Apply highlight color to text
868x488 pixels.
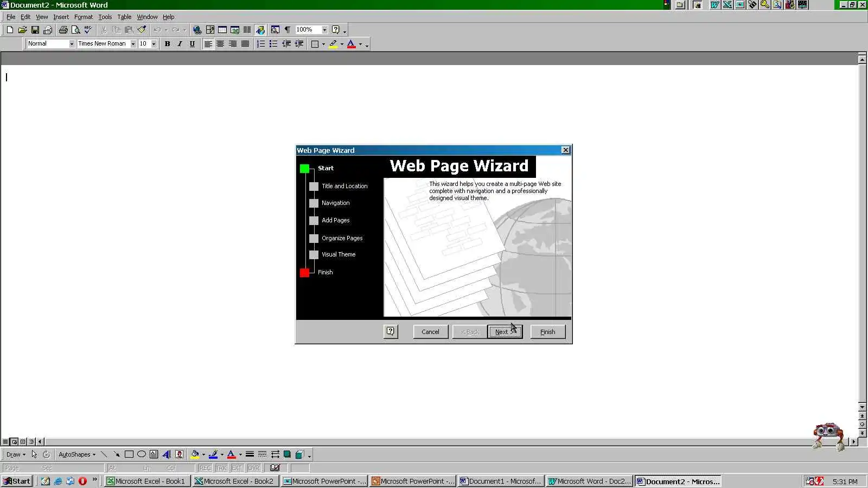point(333,44)
